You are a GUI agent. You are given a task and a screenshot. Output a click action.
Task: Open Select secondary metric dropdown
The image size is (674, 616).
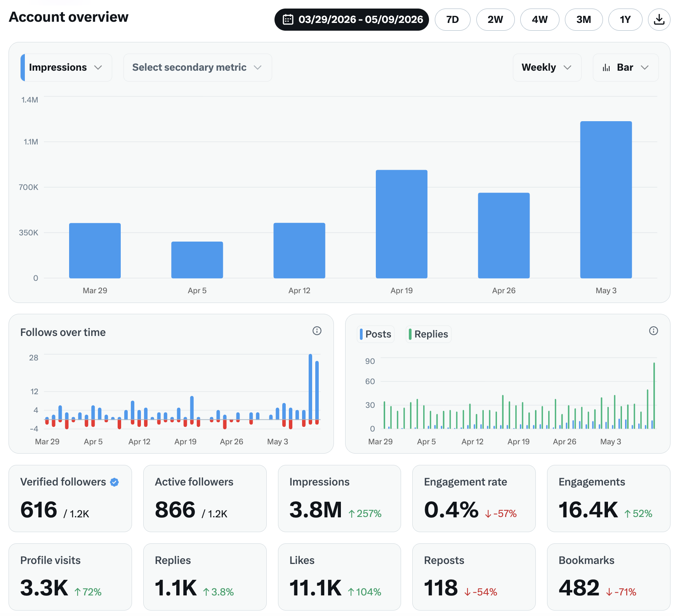(x=198, y=68)
